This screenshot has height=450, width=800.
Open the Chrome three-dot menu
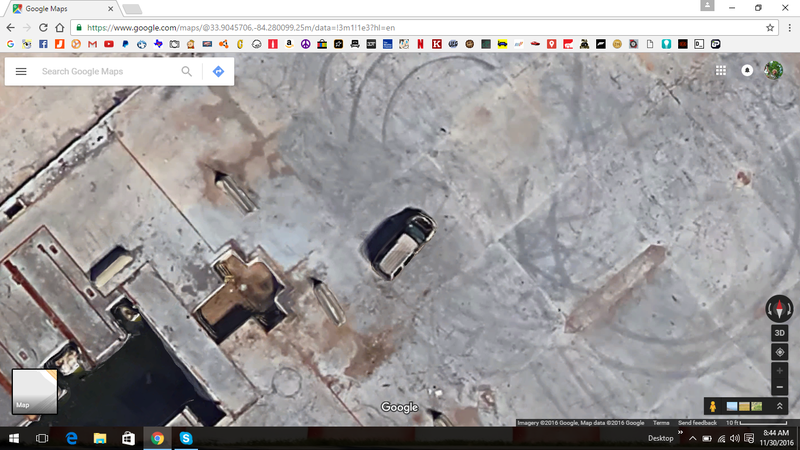tap(789, 28)
